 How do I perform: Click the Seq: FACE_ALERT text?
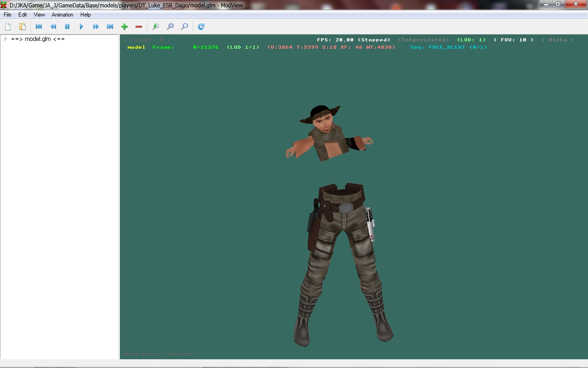[x=449, y=47]
